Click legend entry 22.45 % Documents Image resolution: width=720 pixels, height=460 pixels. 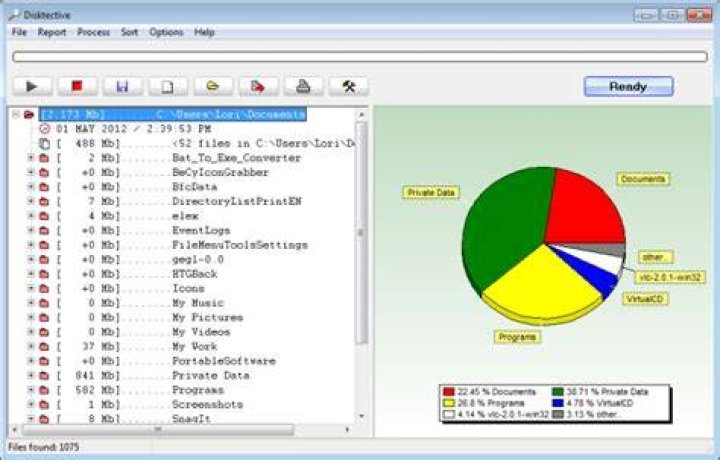coord(490,392)
